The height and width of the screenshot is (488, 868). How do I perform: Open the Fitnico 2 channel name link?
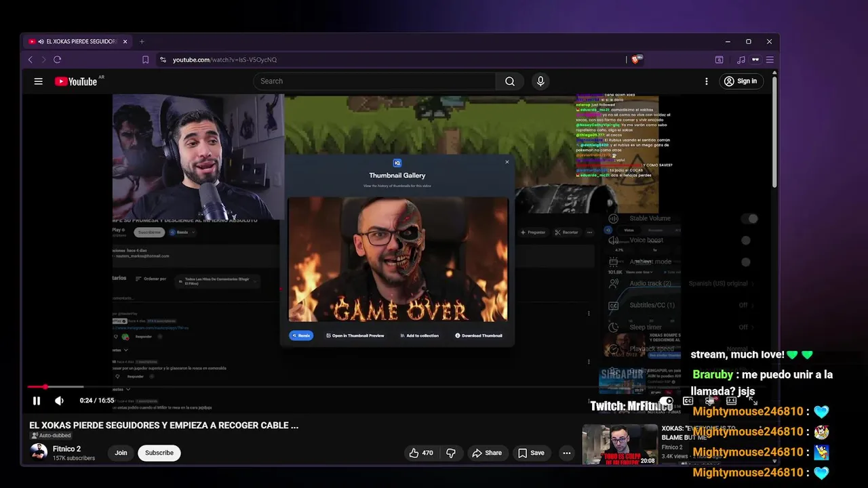coord(66,449)
